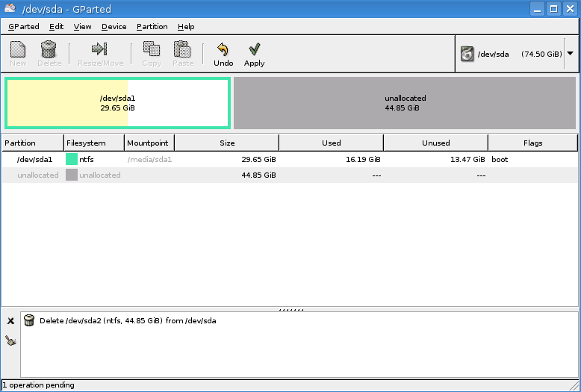
Task: Open the Device menu
Action: pos(114,27)
